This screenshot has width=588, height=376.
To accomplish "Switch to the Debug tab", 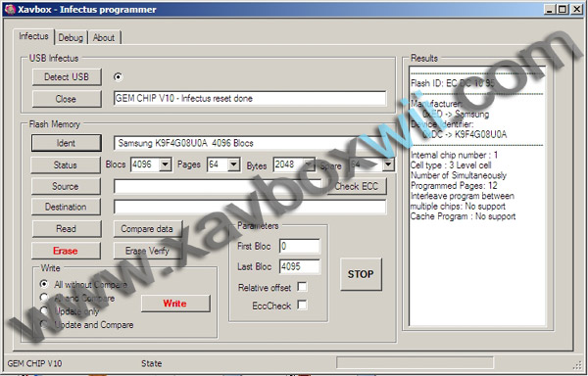I will click(x=71, y=37).
